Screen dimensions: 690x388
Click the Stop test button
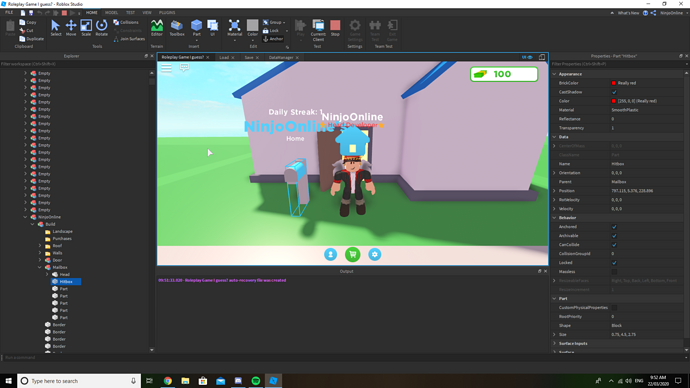[335, 28]
